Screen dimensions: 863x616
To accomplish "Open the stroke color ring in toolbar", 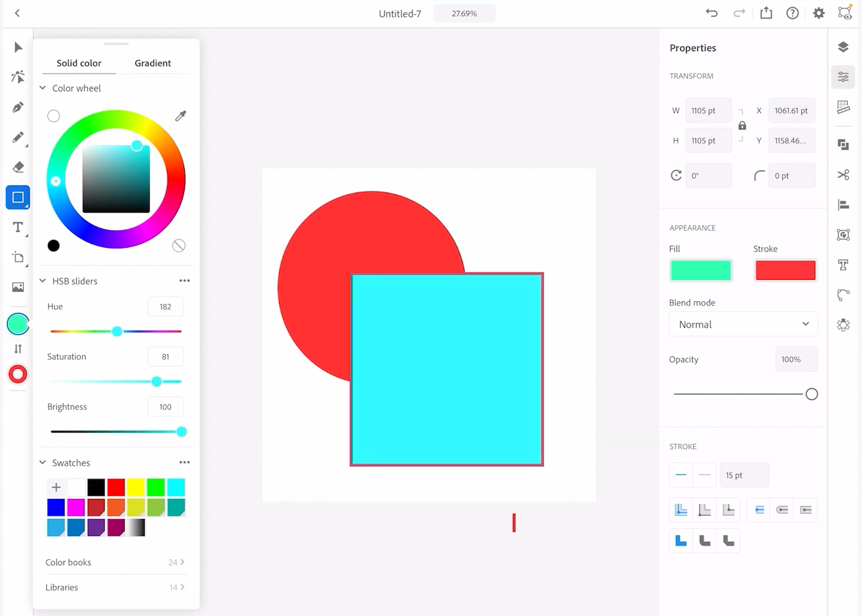I will [x=18, y=374].
